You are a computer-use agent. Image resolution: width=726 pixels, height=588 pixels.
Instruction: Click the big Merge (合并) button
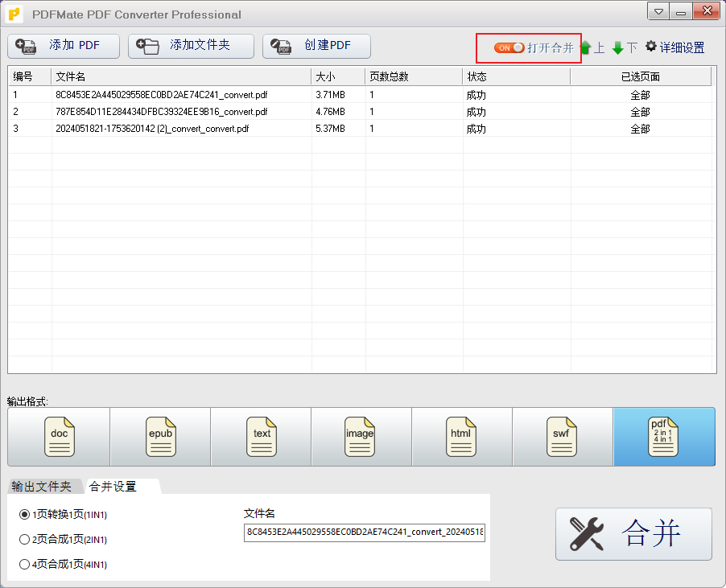coord(634,534)
